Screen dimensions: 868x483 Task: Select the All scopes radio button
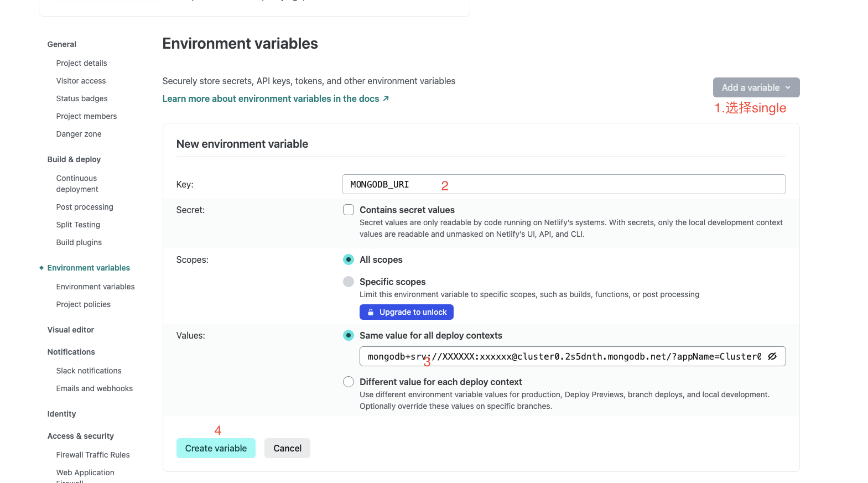349,259
